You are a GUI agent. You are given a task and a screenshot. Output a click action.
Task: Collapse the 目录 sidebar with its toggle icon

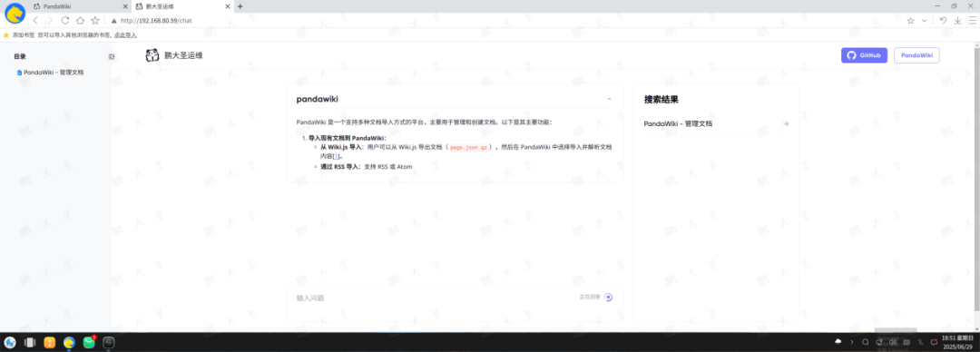click(112, 56)
